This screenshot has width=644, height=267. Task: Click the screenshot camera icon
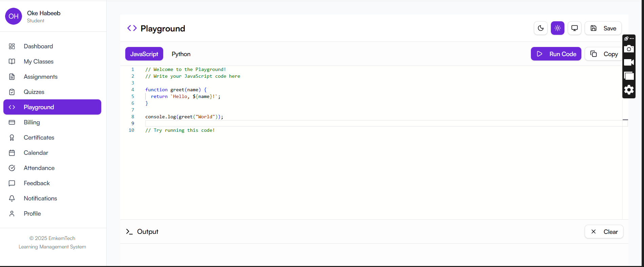(x=629, y=49)
